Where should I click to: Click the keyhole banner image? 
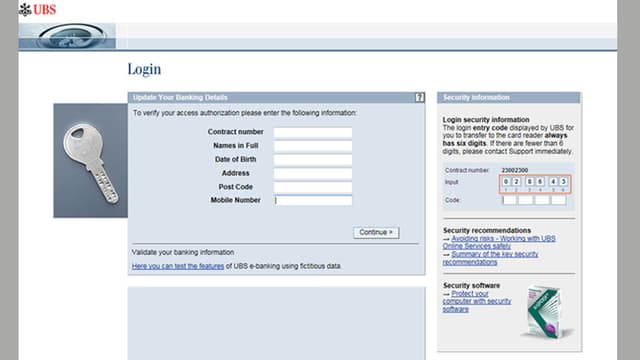coord(67,36)
